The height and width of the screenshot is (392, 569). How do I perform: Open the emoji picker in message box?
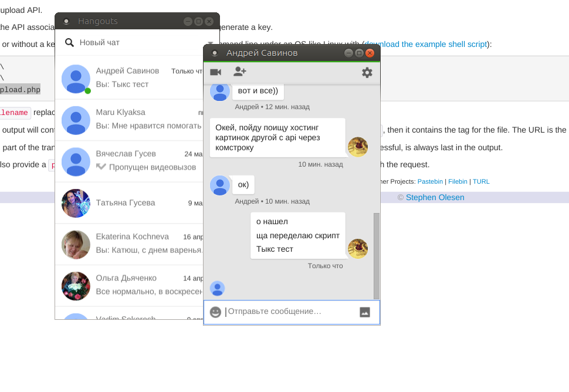[215, 312]
